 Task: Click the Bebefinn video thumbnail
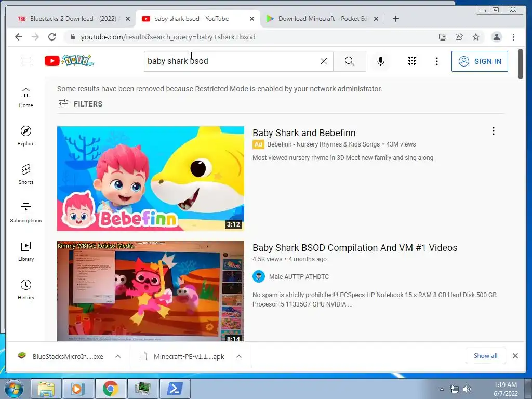(151, 179)
